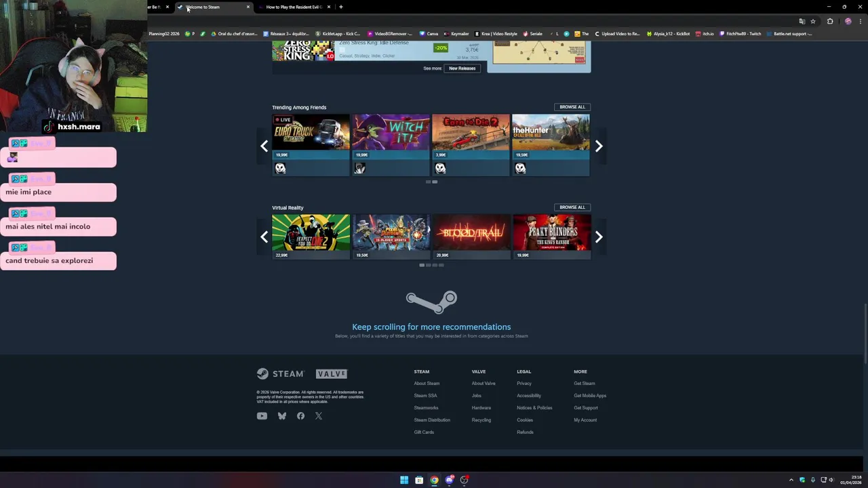
Task: Open the Blood Trail VR game card
Action: point(471,237)
